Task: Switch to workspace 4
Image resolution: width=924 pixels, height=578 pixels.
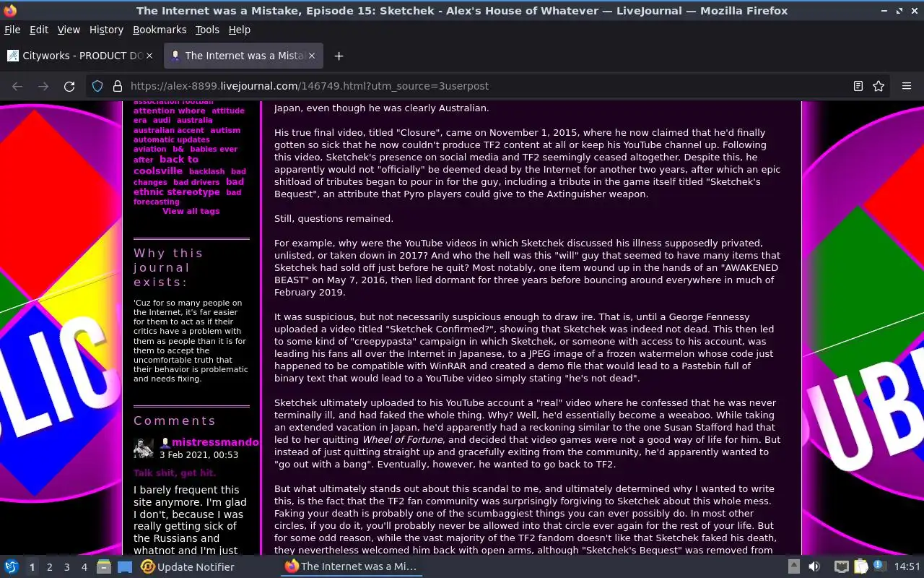Action: coord(84,567)
